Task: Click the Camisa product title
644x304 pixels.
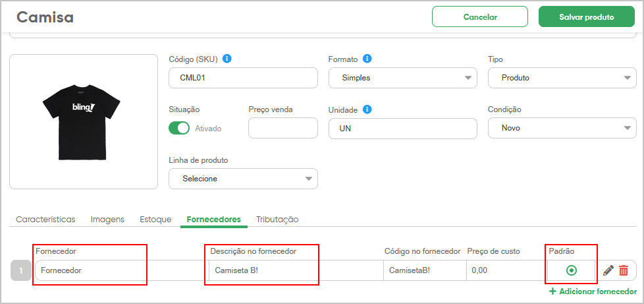Action: (x=45, y=17)
